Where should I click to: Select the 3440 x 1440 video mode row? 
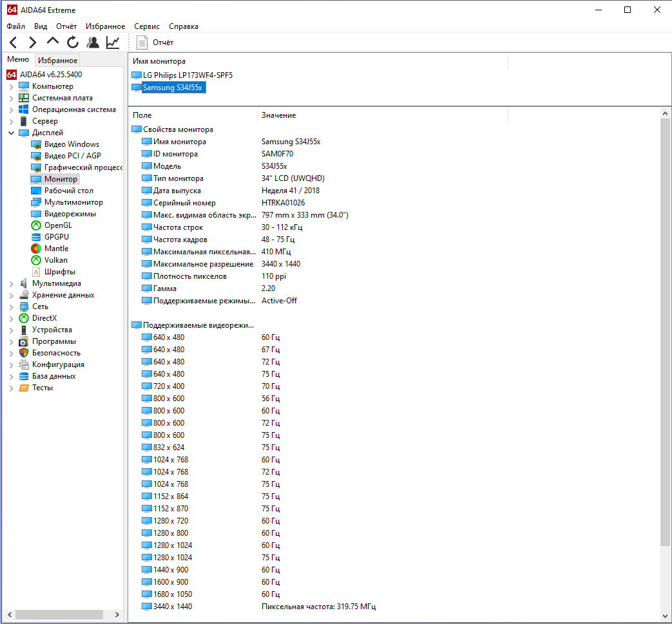[259, 607]
